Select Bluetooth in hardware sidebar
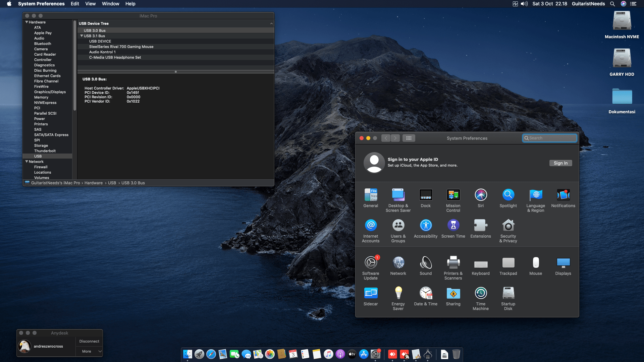 click(x=43, y=44)
